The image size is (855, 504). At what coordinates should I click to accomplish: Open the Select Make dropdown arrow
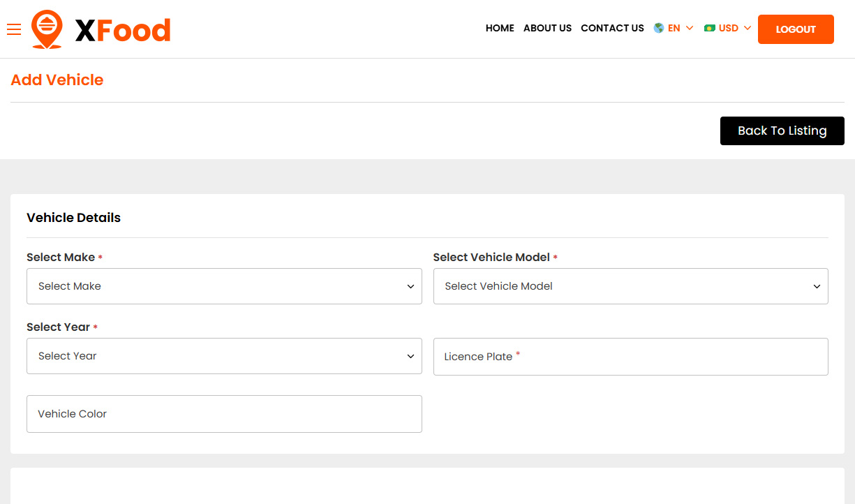point(410,286)
